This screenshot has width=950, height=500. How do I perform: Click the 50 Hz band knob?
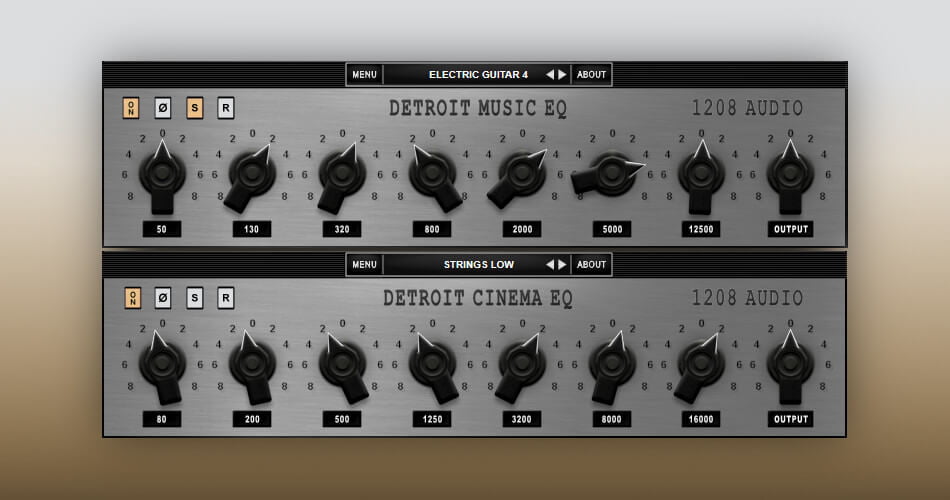coord(162,174)
